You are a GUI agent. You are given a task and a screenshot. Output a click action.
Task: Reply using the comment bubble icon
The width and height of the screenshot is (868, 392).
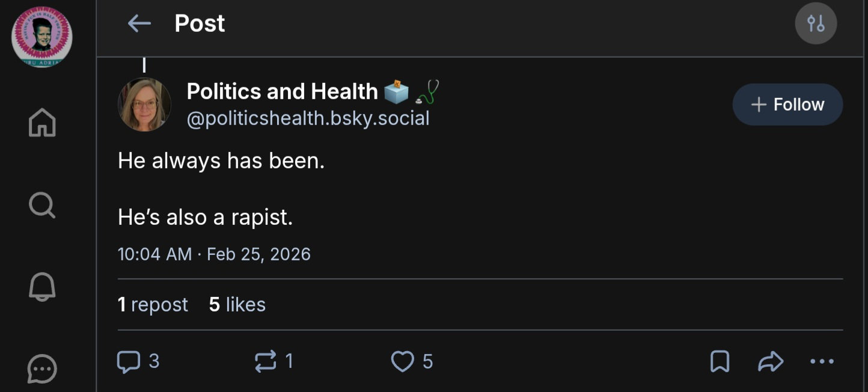pyautogui.click(x=129, y=361)
